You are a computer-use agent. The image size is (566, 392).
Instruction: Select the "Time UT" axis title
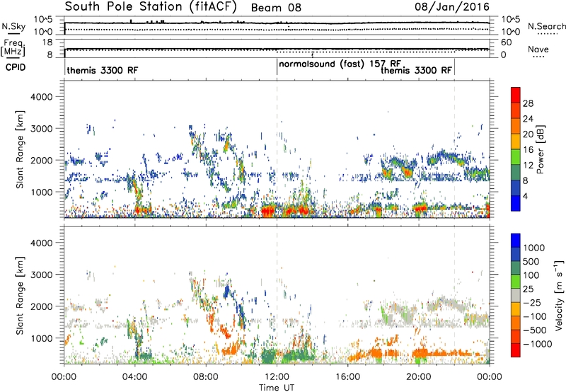[277, 388]
